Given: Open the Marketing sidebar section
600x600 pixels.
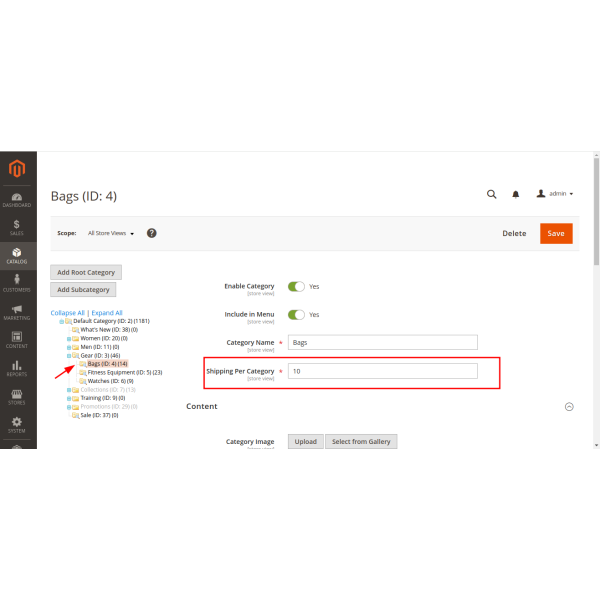Looking at the screenshot, I should tap(18, 312).
